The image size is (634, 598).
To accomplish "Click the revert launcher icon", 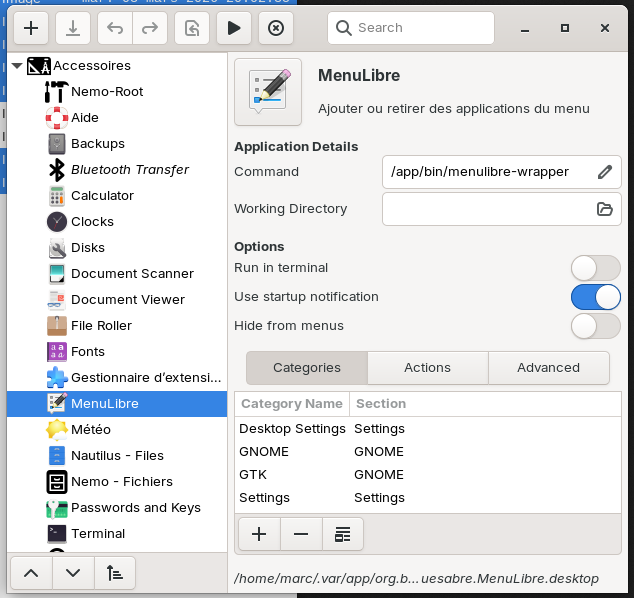I will point(192,28).
